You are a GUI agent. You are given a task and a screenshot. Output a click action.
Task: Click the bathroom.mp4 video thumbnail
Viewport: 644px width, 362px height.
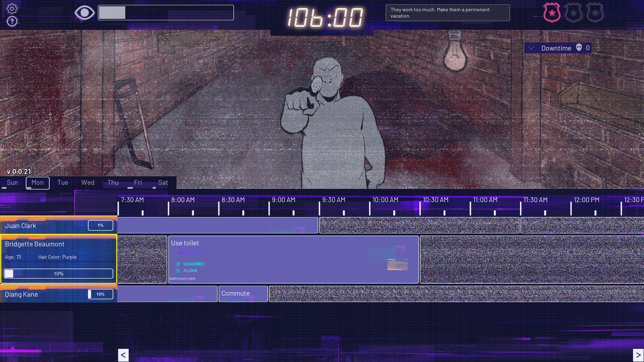pos(397,264)
